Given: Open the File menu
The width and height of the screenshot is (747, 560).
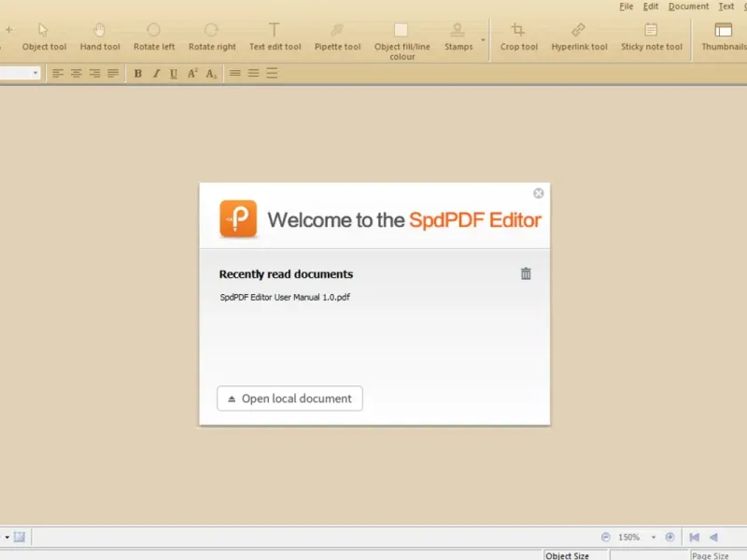Looking at the screenshot, I should coord(626,7).
